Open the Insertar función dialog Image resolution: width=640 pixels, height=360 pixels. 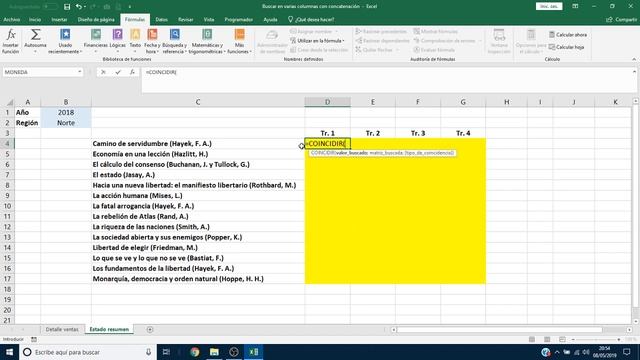pyautogui.click(x=11, y=41)
